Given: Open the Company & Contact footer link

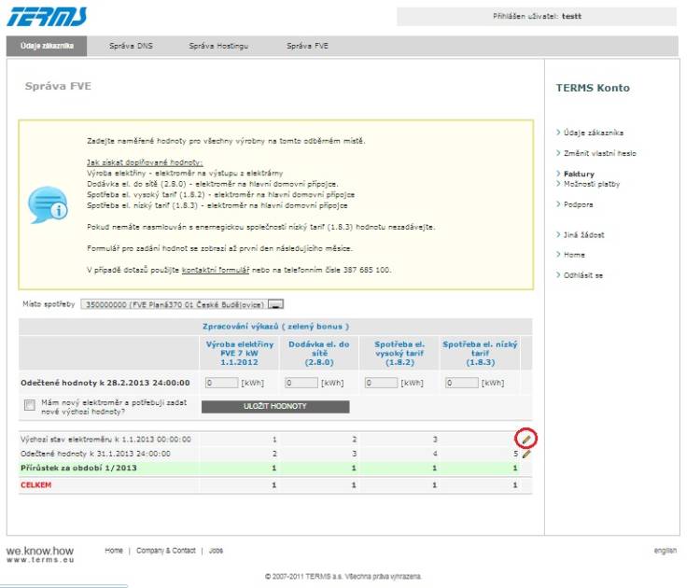Looking at the screenshot, I should point(166,551).
